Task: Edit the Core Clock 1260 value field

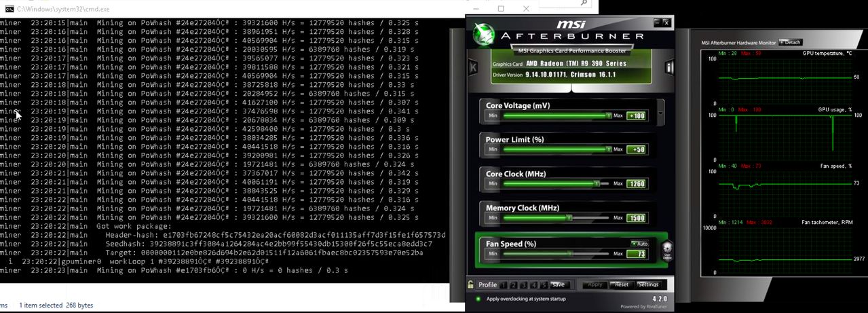Action: tap(637, 183)
